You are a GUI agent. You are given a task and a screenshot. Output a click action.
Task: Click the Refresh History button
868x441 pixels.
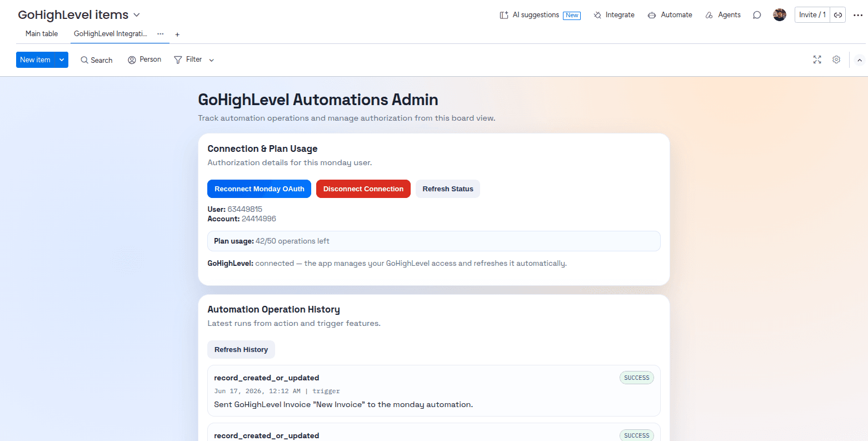241,350
